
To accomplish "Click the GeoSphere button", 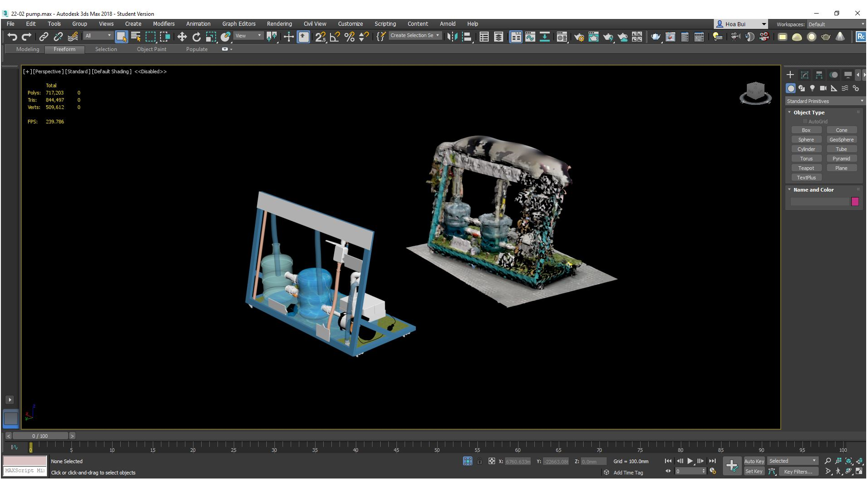I will (x=841, y=139).
